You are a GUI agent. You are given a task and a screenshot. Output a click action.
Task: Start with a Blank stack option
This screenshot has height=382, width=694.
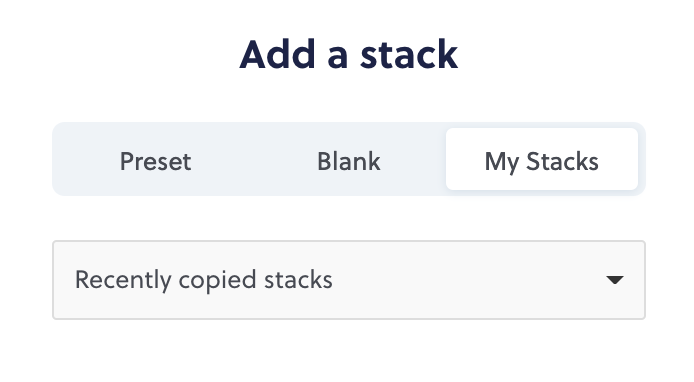[349, 159]
